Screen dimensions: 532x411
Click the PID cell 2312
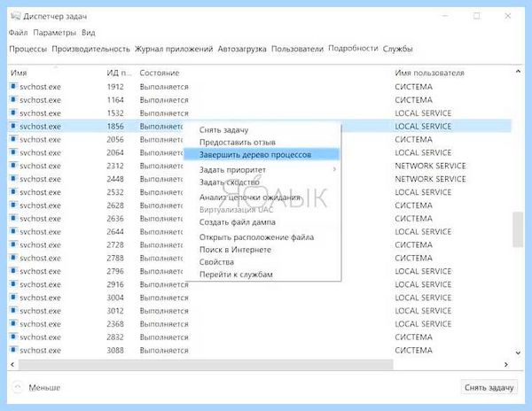point(115,166)
